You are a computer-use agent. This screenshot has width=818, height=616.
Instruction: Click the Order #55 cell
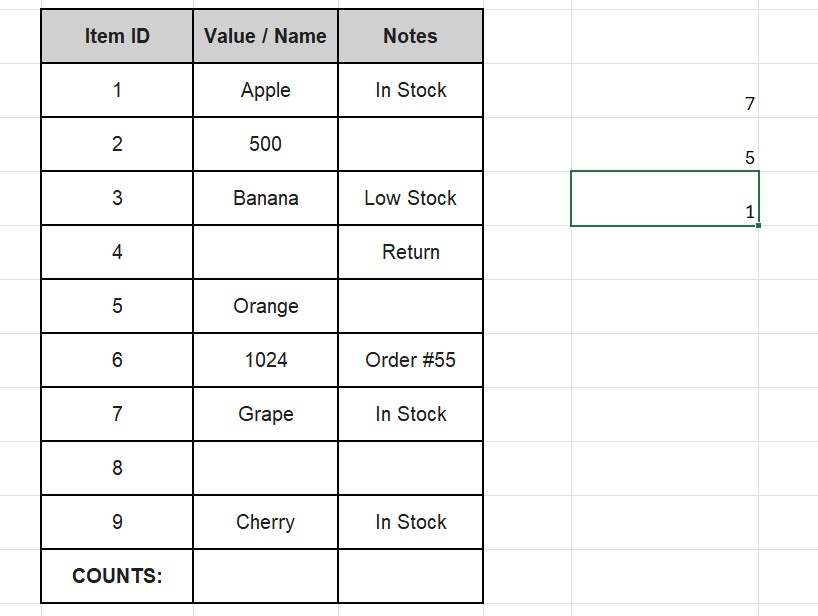coord(410,361)
